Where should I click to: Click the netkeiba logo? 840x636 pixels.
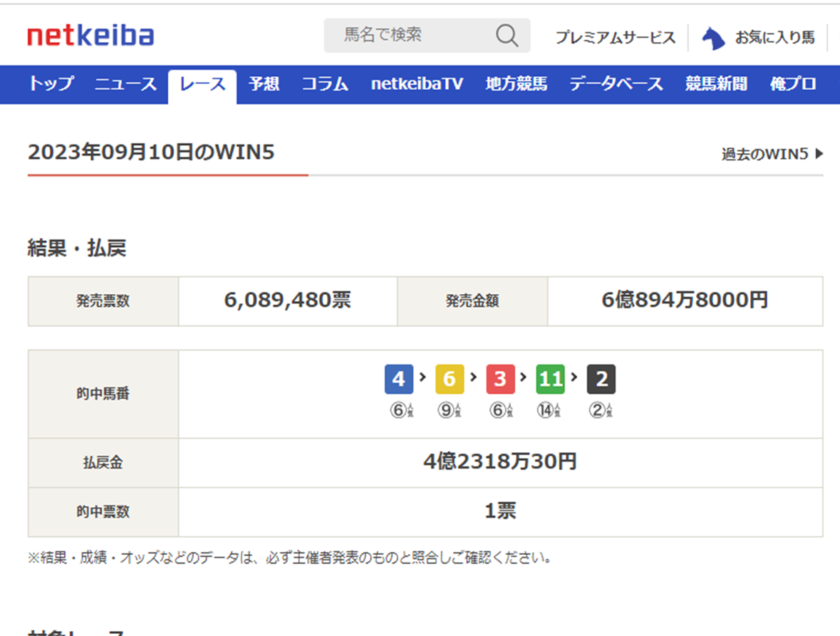pos(91,33)
